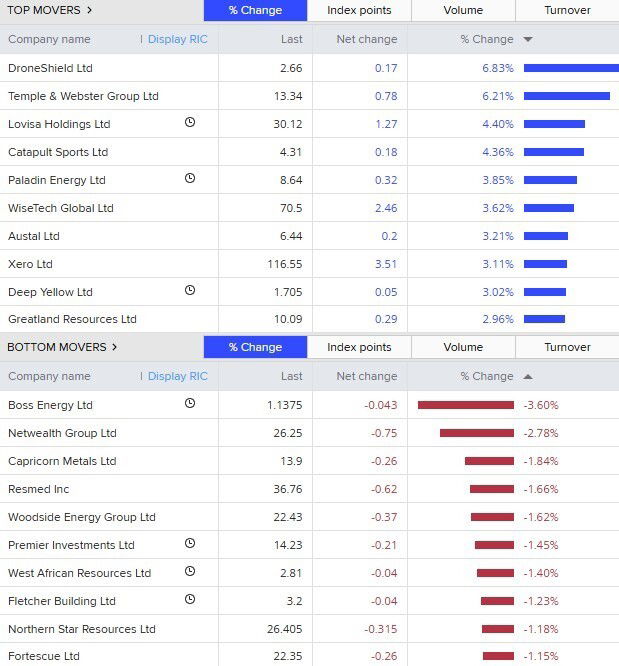
Task: Toggle Display RIC in Top Movers table
Action: [x=177, y=39]
